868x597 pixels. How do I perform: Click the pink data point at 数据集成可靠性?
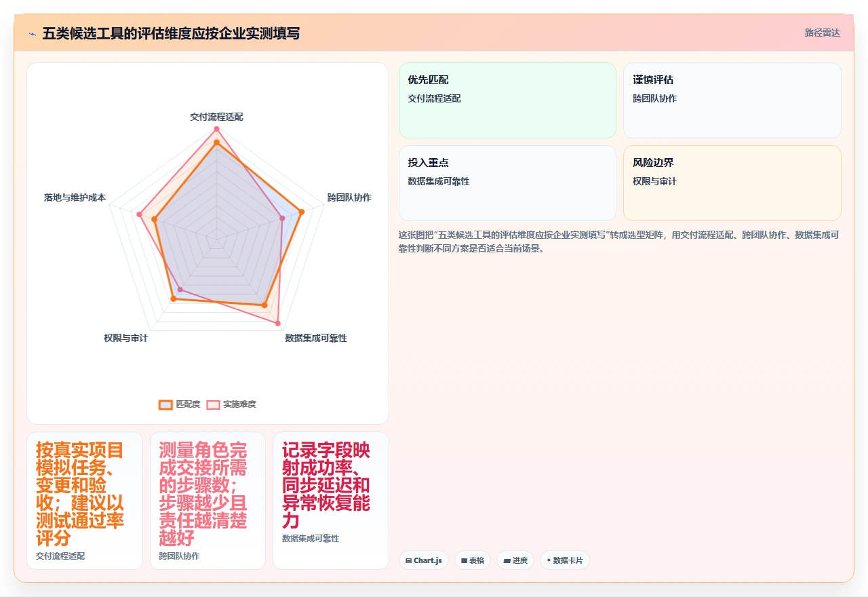pyautogui.click(x=278, y=324)
